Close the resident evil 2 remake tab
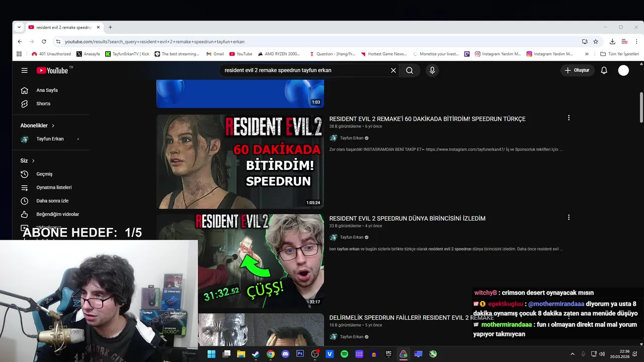Viewport: 644px width, 362px height. point(98,27)
